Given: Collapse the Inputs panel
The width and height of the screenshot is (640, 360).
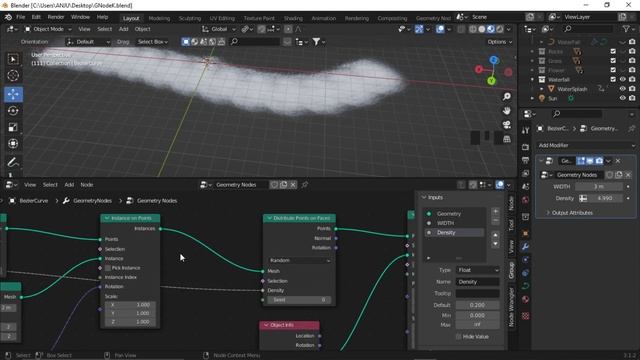Looking at the screenshot, I should coord(424,197).
